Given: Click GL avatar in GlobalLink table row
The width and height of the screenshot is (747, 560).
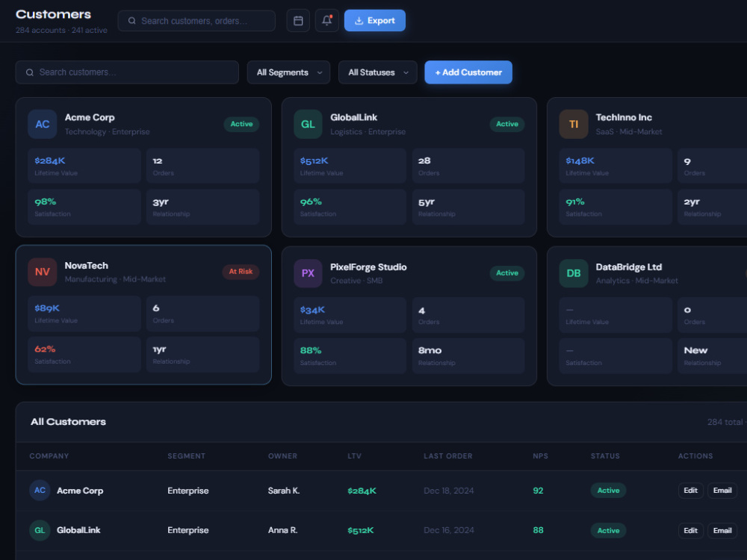Looking at the screenshot, I should click(x=40, y=530).
